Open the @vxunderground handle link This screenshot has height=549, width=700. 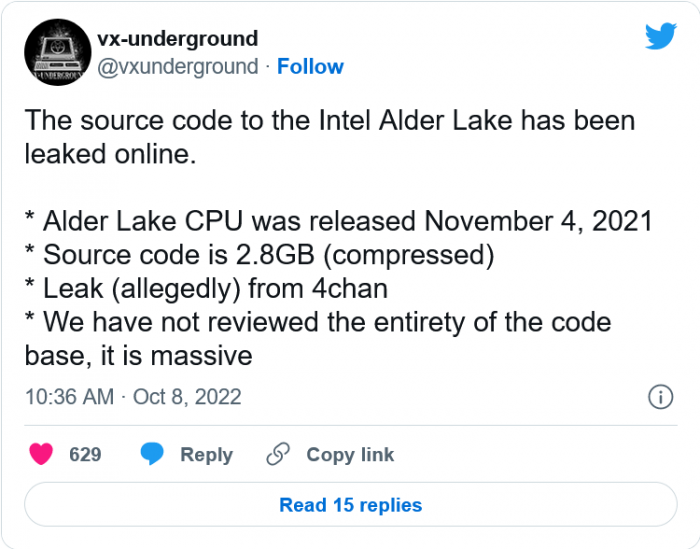pyautogui.click(x=177, y=67)
